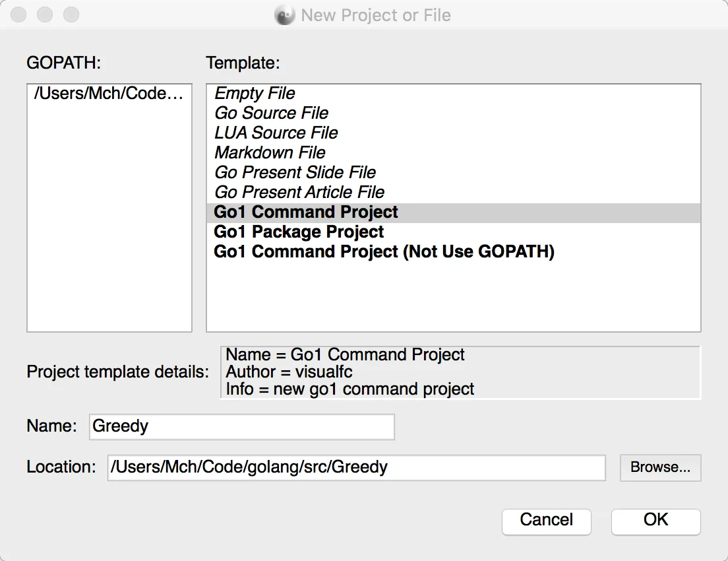728x561 pixels.
Task: Click the LiteIDE icon in title bar
Action: 285,15
